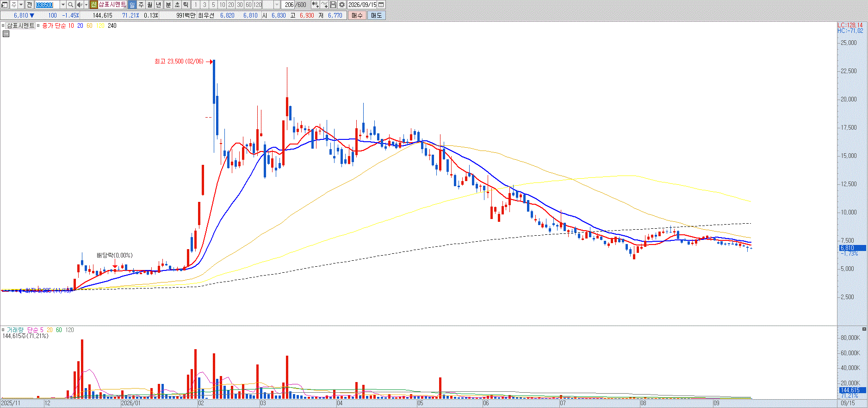The image size is (868, 408).
Task: Switch to 년 yearly period
Action: pos(159,5)
